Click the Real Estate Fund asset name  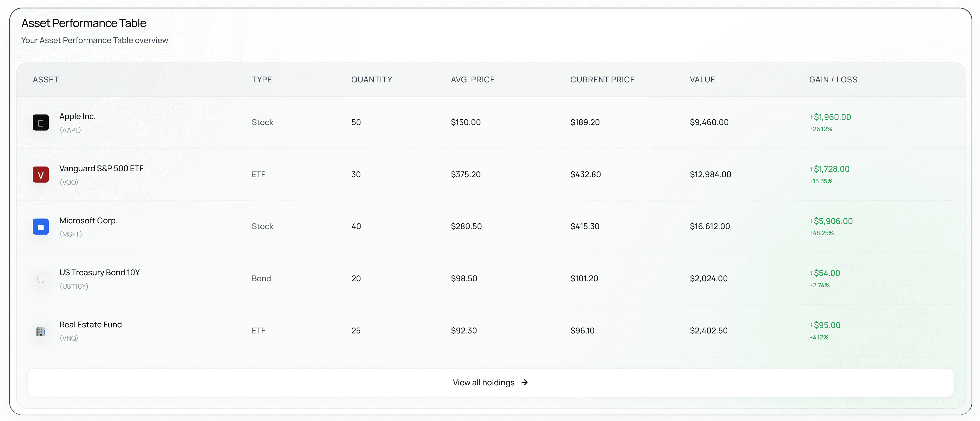point(91,325)
